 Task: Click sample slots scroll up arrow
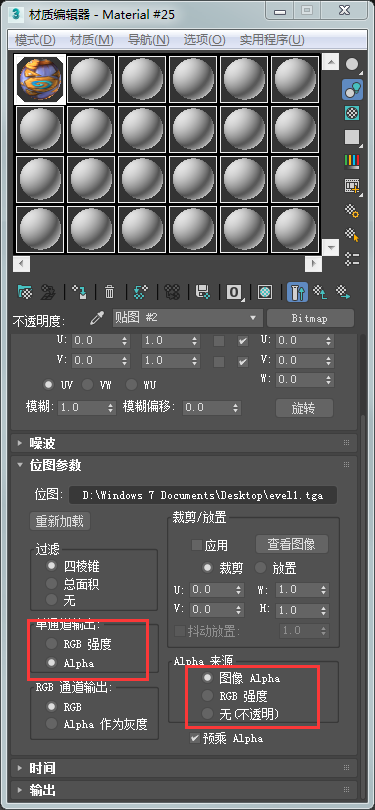[330, 62]
